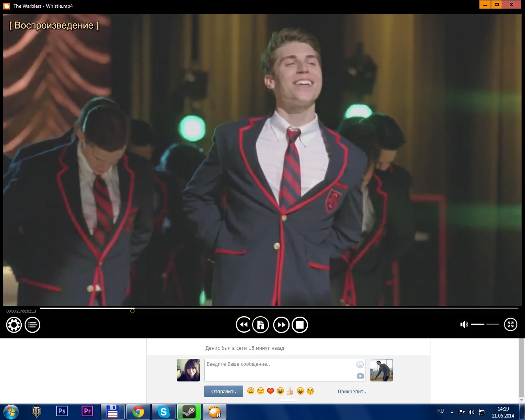The image size is (525, 420).
Task: Mute the player speaker icon
Action: pos(464,324)
